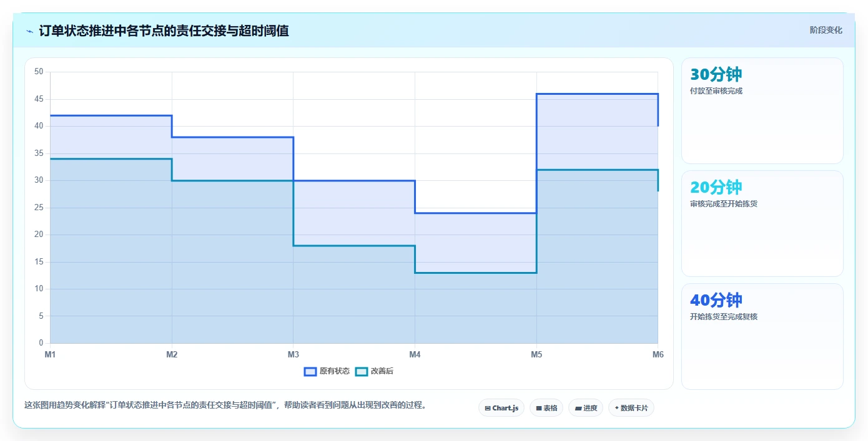This screenshot has width=868, height=441.
Task: Select the Chart.js tag chip
Action: point(501,408)
